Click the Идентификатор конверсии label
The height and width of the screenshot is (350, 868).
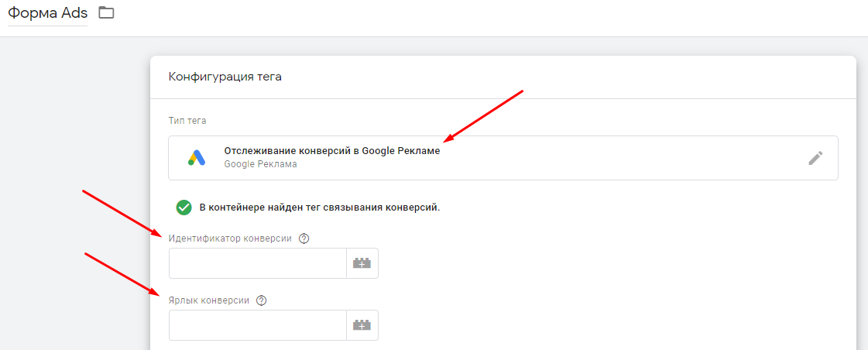click(230, 238)
